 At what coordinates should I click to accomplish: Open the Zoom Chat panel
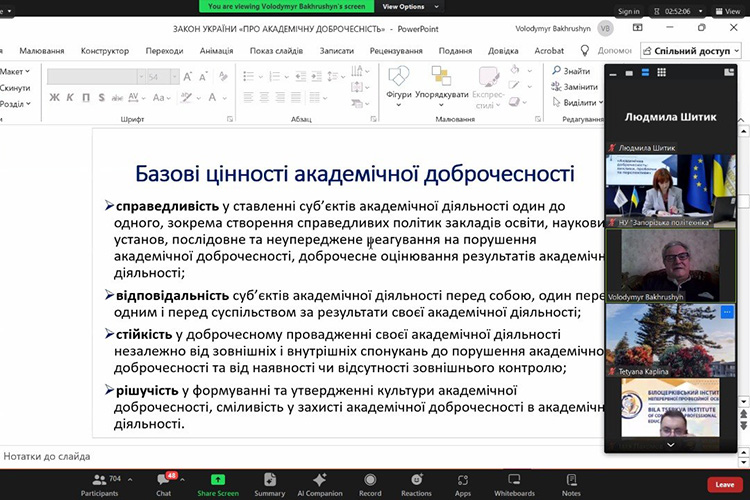click(x=163, y=481)
